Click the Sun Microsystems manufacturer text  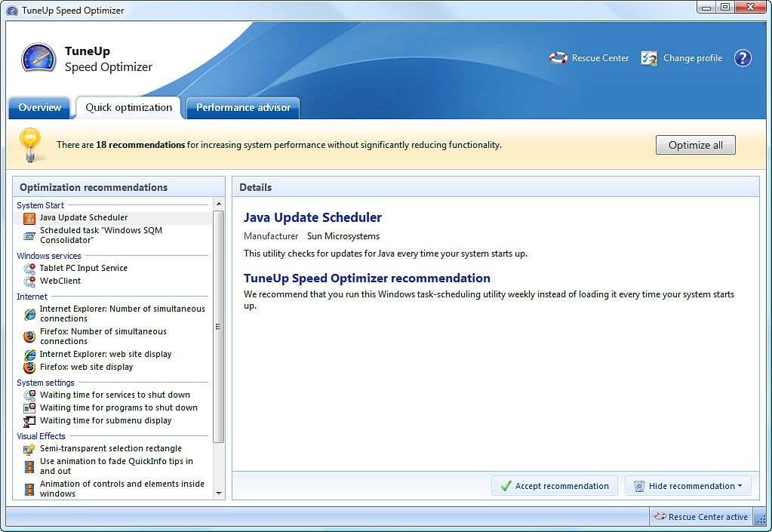pos(343,236)
